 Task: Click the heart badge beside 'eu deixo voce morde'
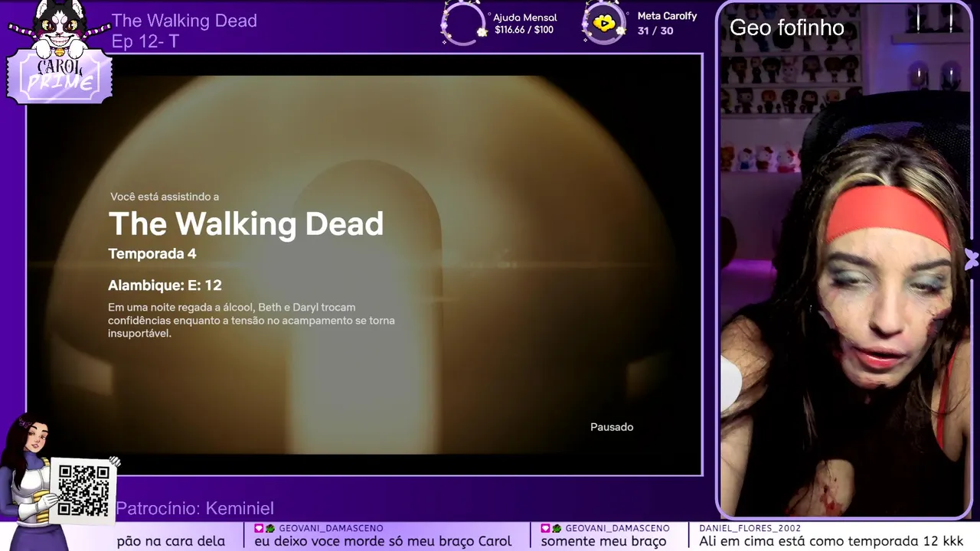click(x=259, y=529)
